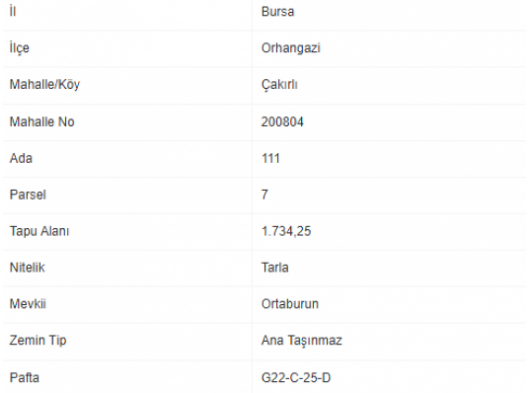Select the Çakırlı neighborhood value
The height and width of the screenshot is (393, 530).
pyautogui.click(x=279, y=84)
